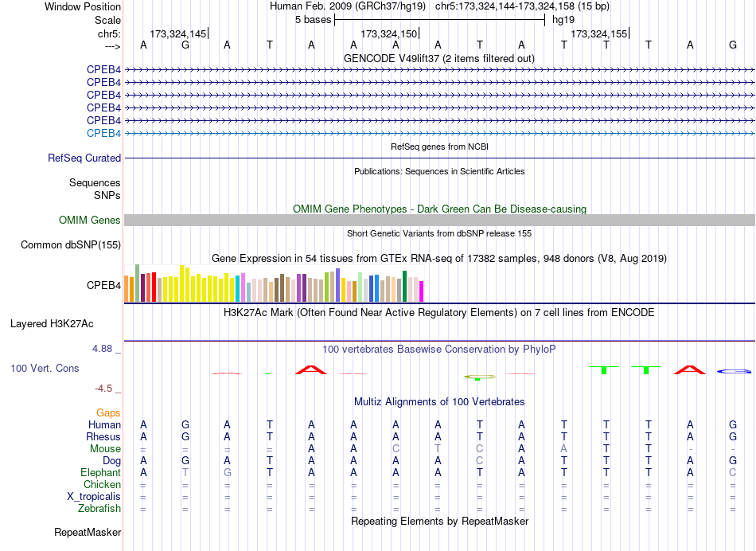Click the Multiz Alignments of 100 Vertebrates title
This screenshot has width=756, height=551.
coord(439,401)
